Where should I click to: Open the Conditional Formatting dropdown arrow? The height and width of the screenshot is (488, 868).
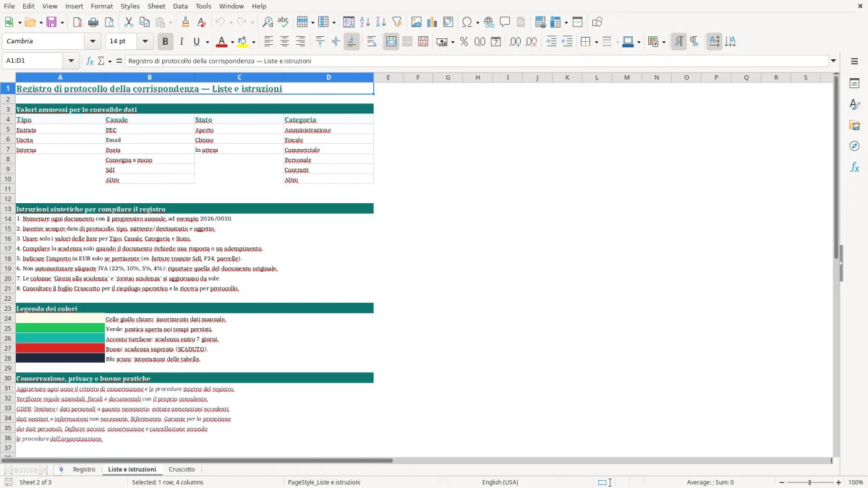click(663, 42)
